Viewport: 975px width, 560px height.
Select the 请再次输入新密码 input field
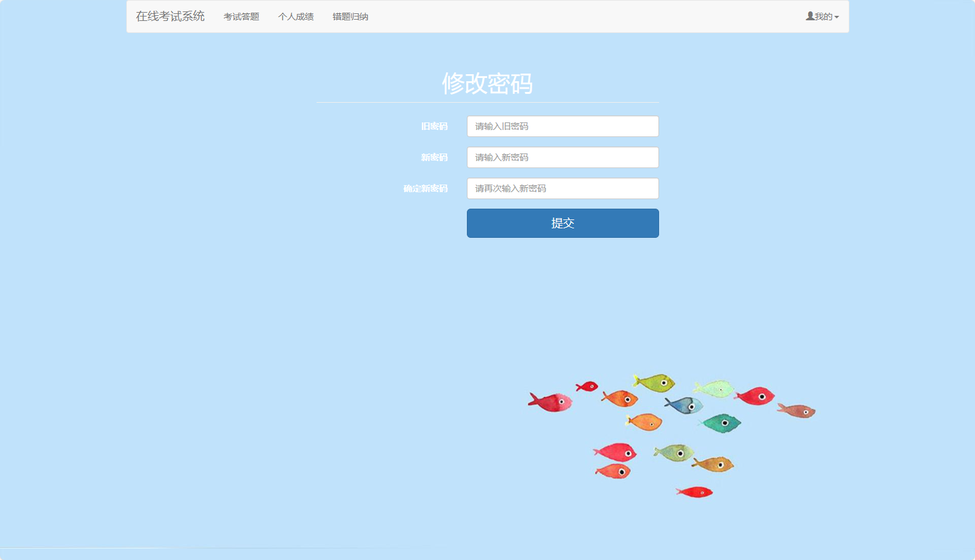562,188
